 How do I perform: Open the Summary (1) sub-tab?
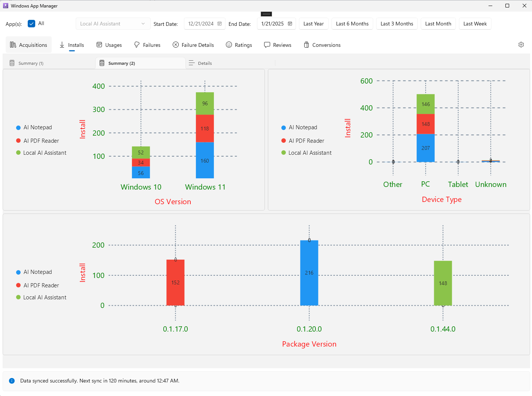[x=27, y=63]
